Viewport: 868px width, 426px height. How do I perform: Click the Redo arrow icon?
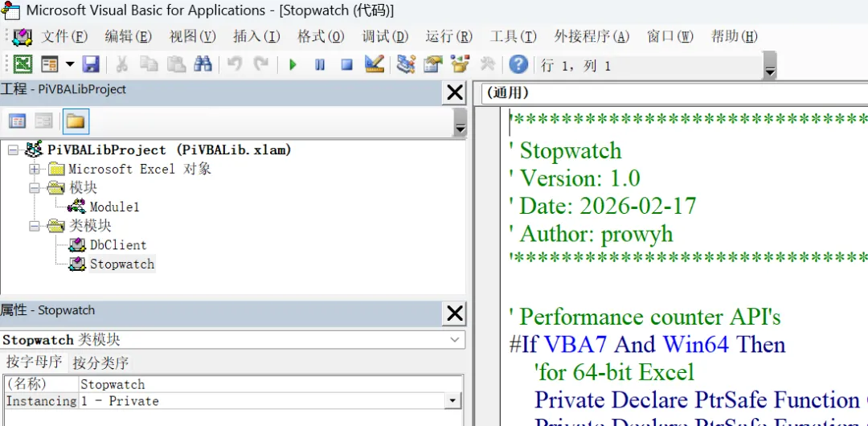pos(261,64)
